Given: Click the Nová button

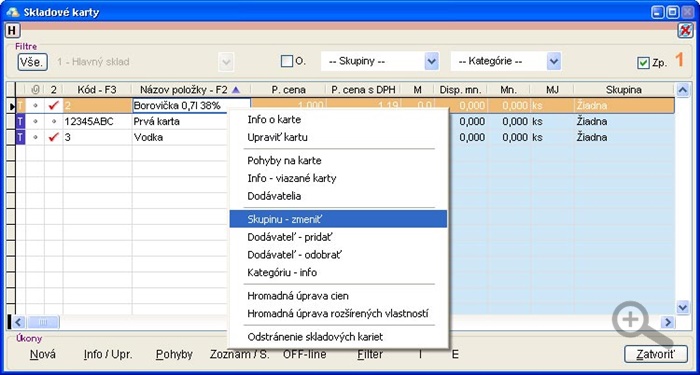Looking at the screenshot, I should 43,354.
